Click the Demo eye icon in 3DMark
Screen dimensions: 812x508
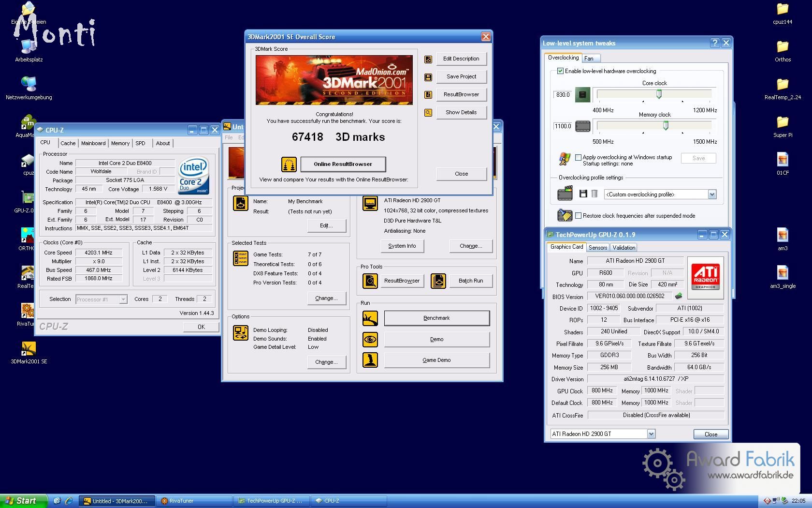coord(370,339)
